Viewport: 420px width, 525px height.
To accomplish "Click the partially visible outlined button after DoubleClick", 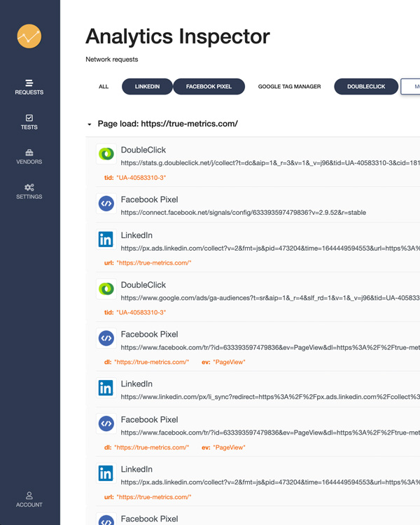I will click(410, 86).
